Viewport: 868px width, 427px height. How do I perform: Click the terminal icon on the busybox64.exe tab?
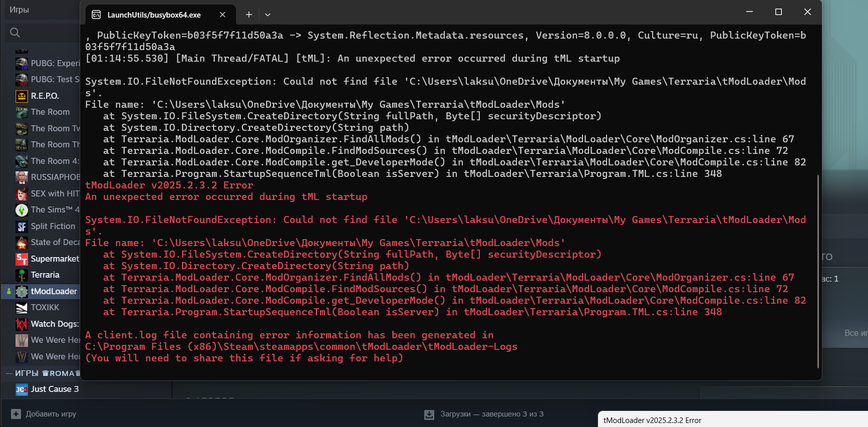coord(96,15)
